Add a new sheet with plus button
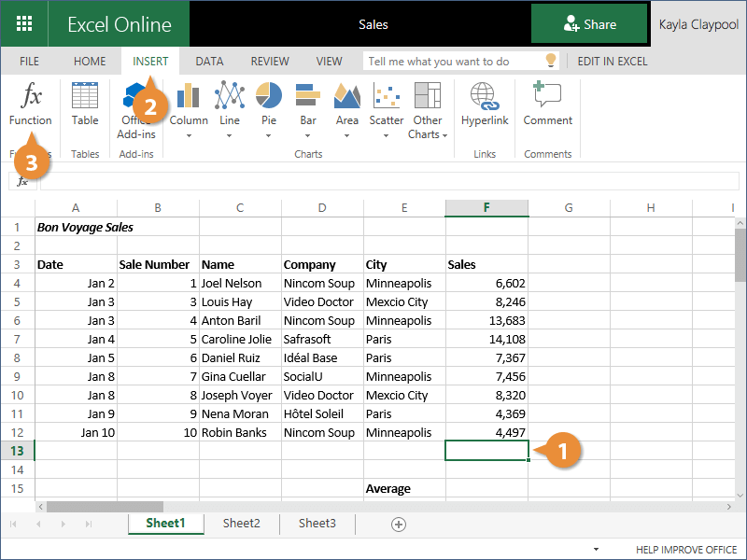 pos(399,525)
